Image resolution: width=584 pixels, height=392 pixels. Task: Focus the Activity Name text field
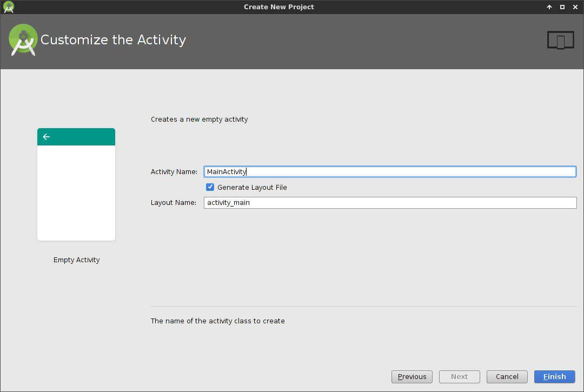point(389,171)
